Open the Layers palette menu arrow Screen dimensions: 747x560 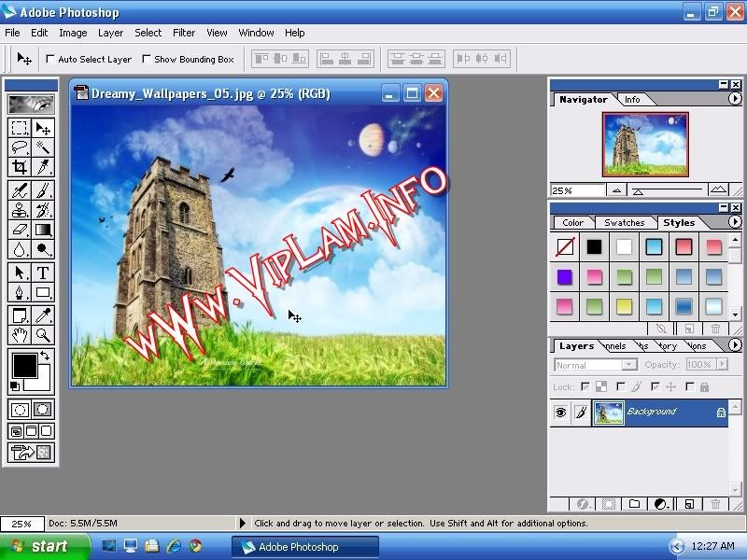click(735, 344)
